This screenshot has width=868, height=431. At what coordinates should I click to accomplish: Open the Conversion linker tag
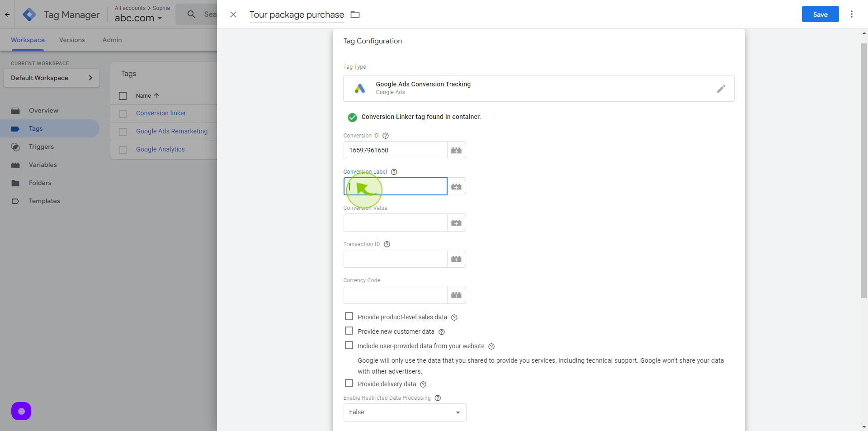tap(161, 113)
